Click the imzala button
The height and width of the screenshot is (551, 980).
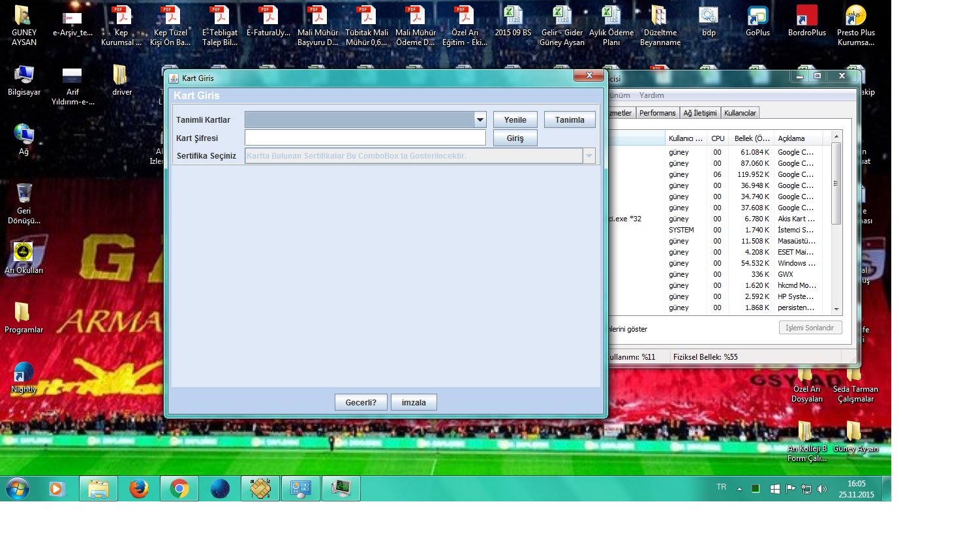pyautogui.click(x=414, y=402)
